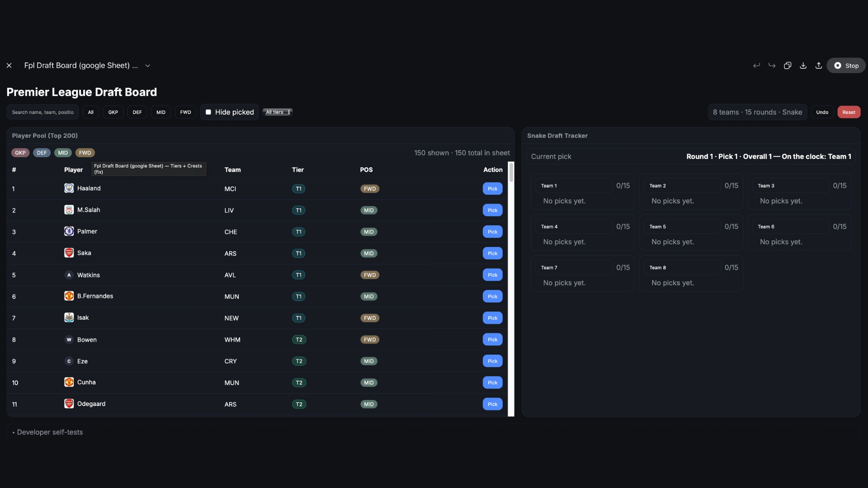Click the Pick button for Isak
The image size is (868, 488).
tap(492, 318)
